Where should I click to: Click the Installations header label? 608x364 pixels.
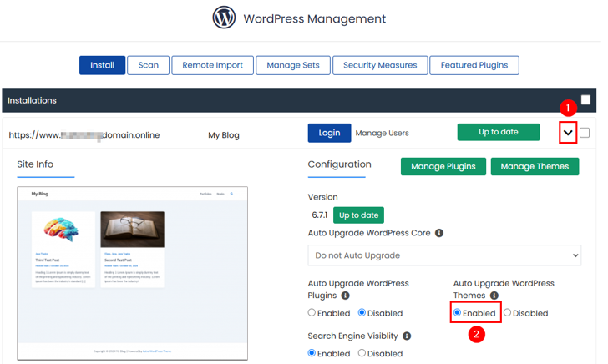point(32,100)
